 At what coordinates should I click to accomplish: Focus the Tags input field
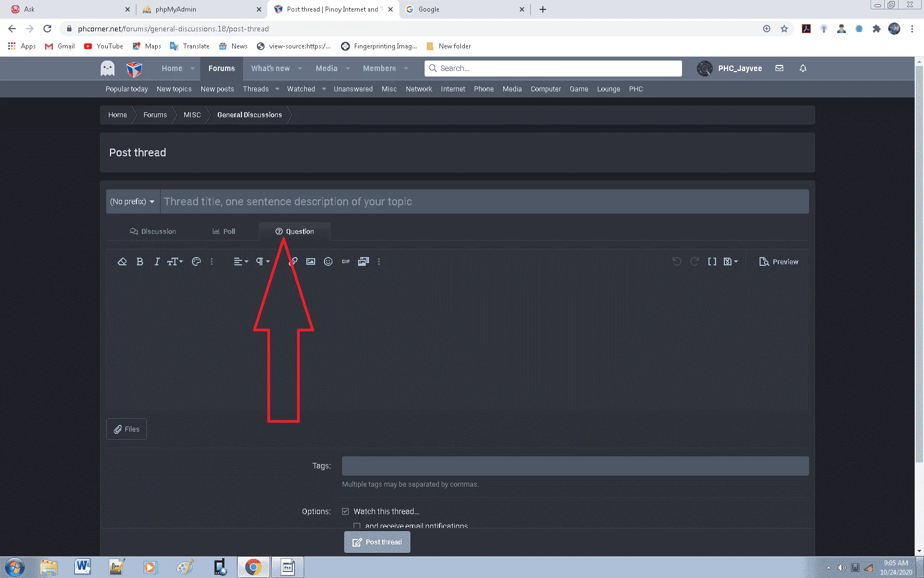(575, 466)
